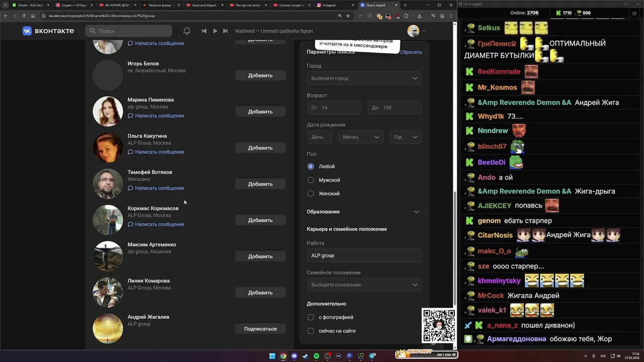Switch to the 40-ЛЕТНИЕ ДЕТИ tab
Screen dimensions: 644x362
tap(118, 5)
